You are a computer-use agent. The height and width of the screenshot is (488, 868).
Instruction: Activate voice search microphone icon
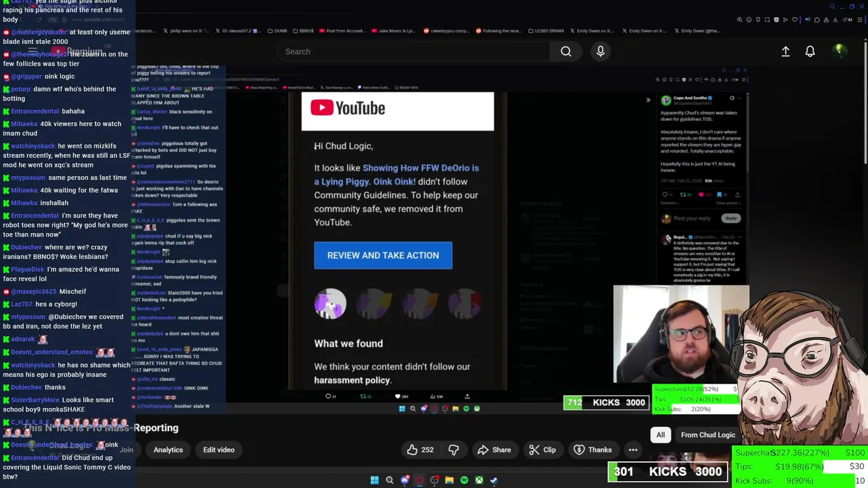(x=600, y=52)
